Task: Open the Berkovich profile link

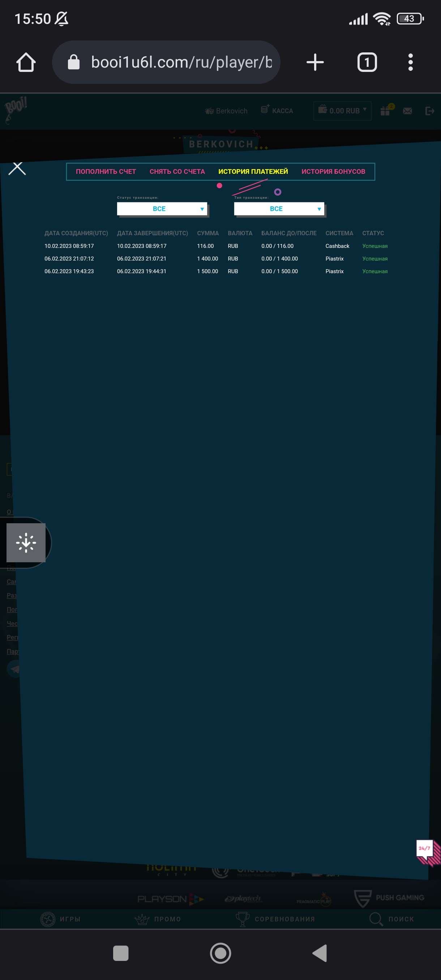Action: point(226,111)
